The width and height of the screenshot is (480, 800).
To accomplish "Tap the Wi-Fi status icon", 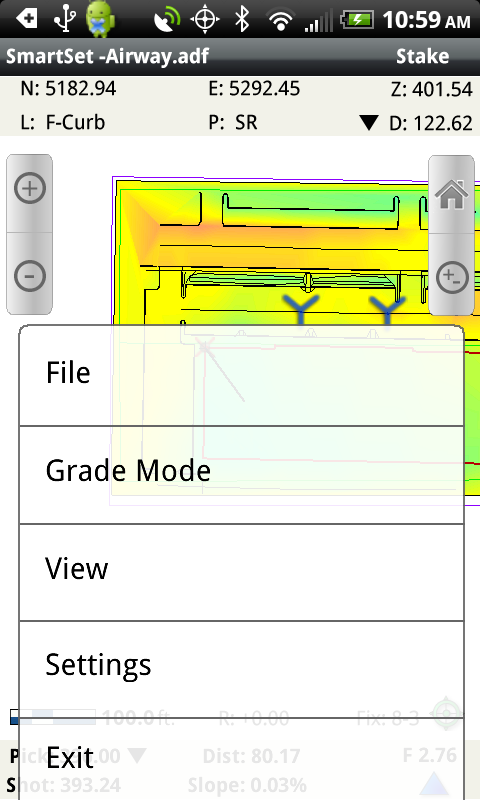I will (x=281, y=21).
